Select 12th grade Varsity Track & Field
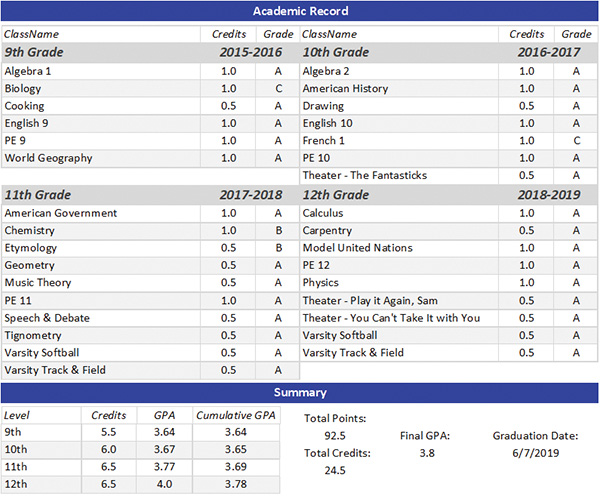Viewport: 600px width, 496px height. [x=353, y=352]
